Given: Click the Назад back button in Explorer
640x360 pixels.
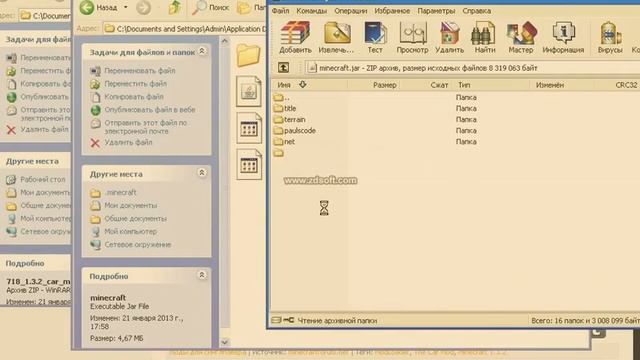Looking at the screenshot, I should pyautogui.click(x=99, y=7).
